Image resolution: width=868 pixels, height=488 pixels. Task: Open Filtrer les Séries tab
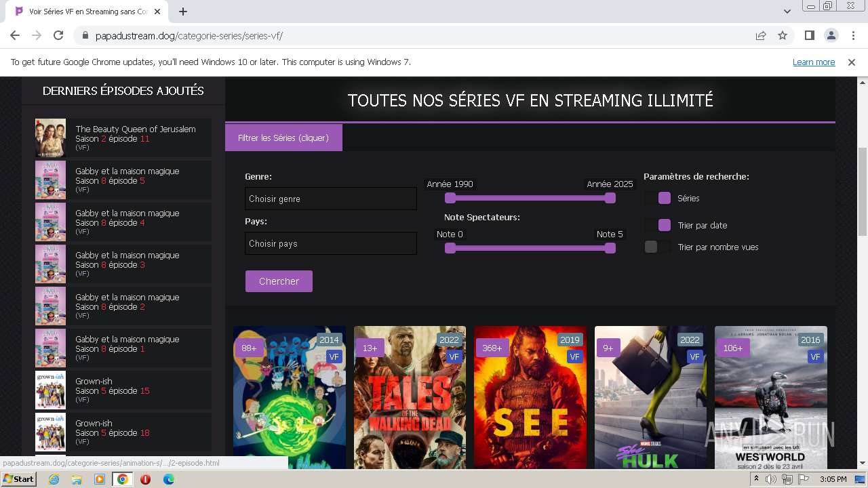point(283,138)
